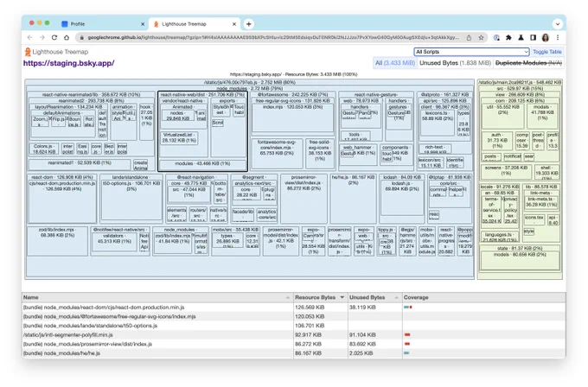This screenshot has height=387, width=588.
Task: Select the prosemirror-view/dist/index.js table row
Action: click(294, 344)
